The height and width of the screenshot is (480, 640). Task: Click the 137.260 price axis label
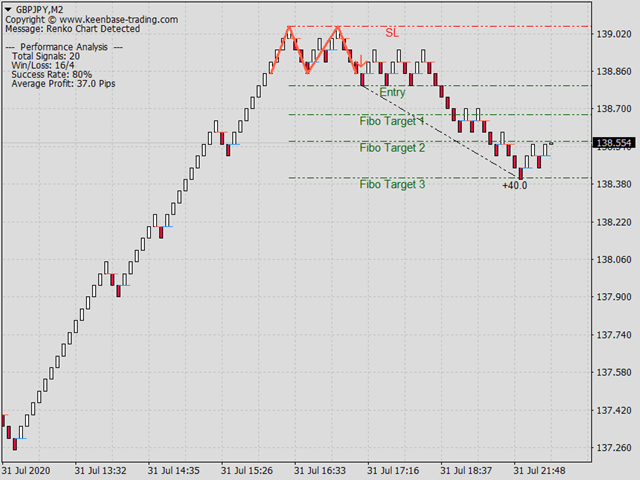point(614,448)
